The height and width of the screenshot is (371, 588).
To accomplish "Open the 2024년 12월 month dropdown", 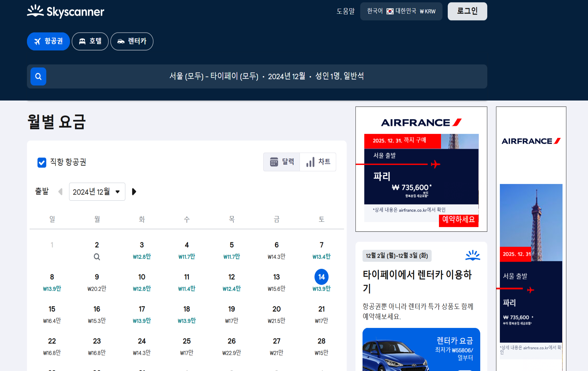I will (97, 192).
